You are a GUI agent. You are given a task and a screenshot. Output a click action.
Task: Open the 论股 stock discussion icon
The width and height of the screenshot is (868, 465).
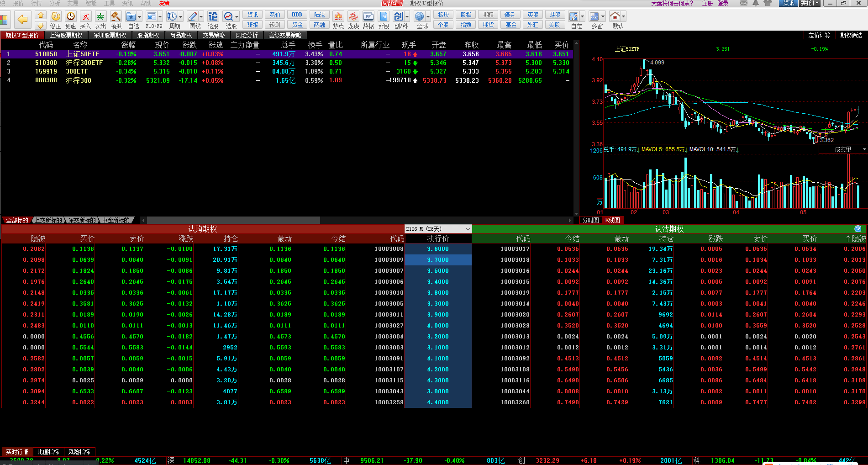pos(213,17)
